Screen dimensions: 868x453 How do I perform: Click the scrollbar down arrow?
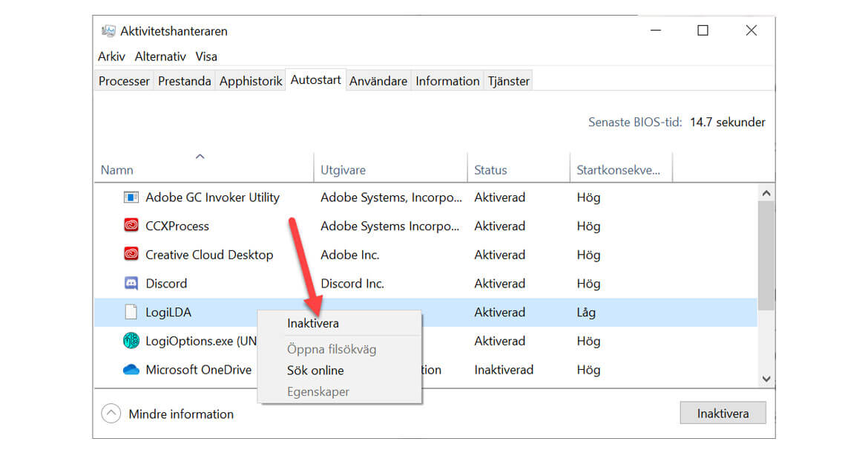coord(766,379)
